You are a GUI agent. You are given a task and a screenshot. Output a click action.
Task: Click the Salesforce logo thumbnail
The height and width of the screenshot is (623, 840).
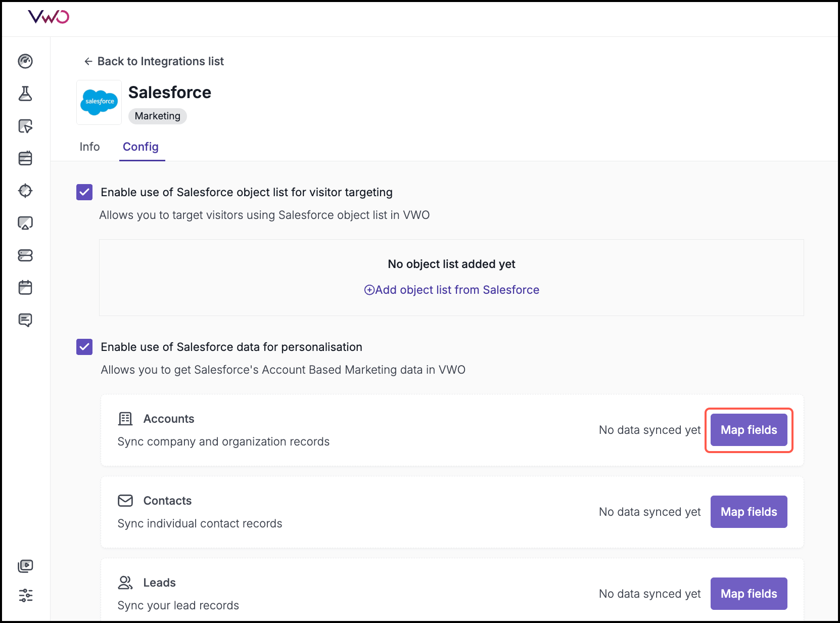(x=99, y=102)
